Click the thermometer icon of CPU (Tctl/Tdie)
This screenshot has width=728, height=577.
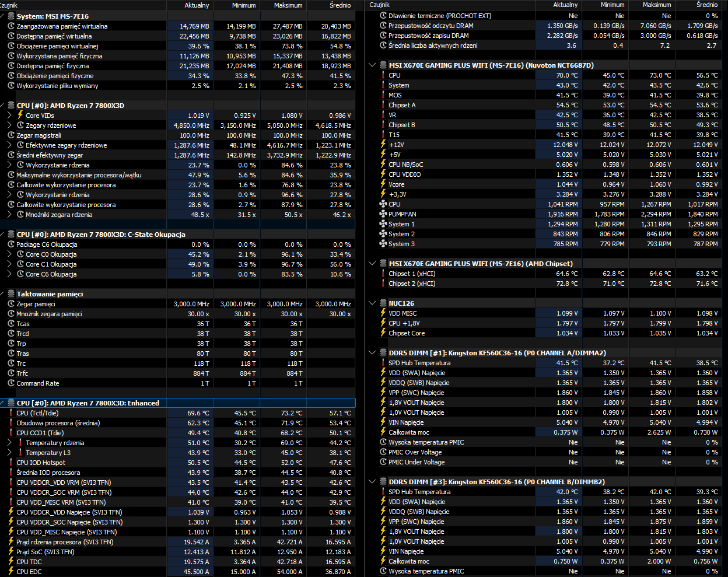point(11,413)
